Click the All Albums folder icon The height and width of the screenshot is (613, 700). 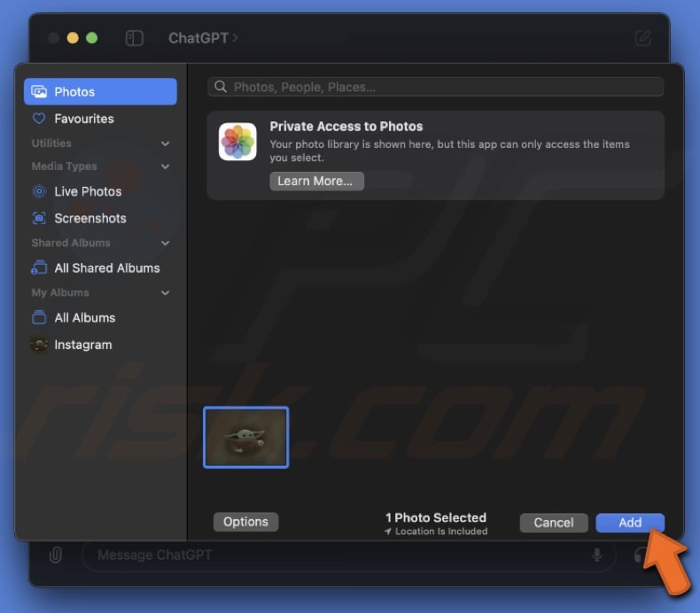point(39,317)
